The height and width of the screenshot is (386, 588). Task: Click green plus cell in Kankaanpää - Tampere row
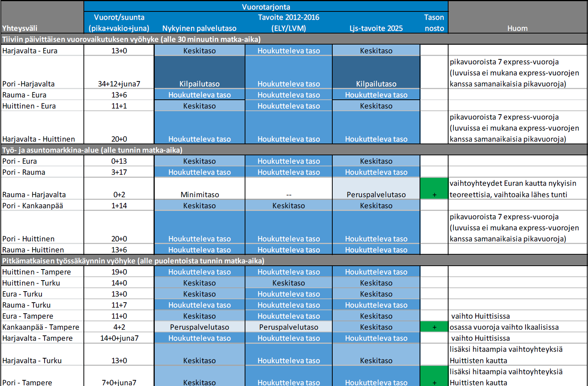pos(434,327)
